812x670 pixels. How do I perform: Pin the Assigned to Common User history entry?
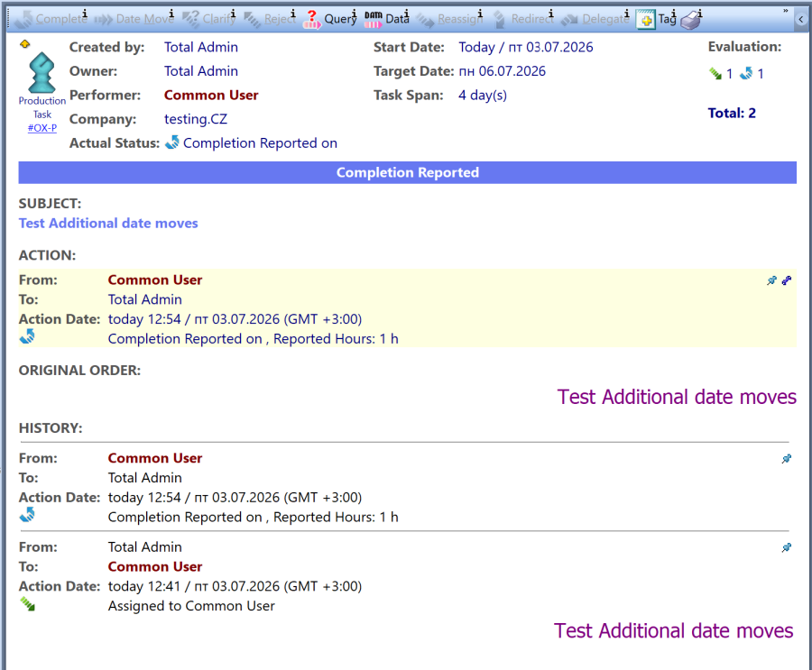pos(786,547)
